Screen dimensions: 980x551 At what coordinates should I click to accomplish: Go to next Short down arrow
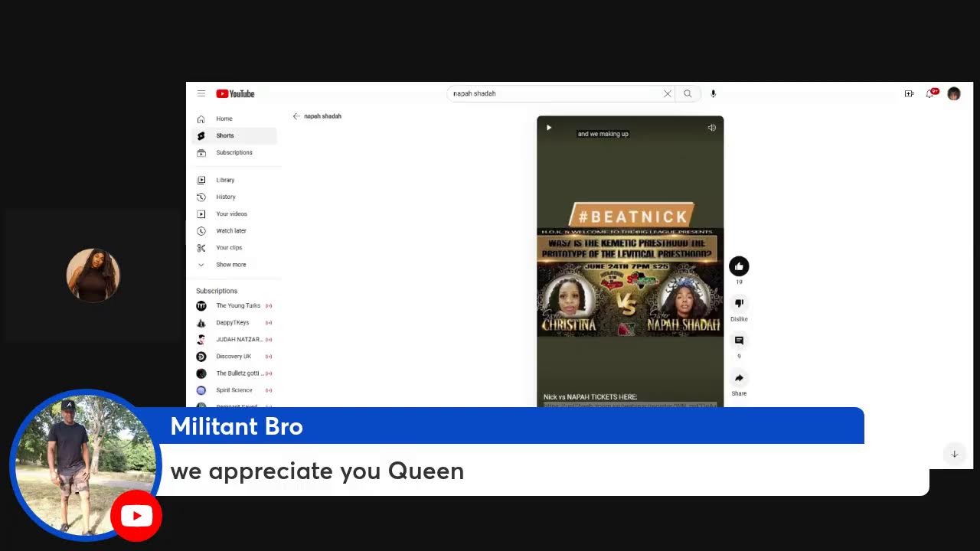coord(954,454)
